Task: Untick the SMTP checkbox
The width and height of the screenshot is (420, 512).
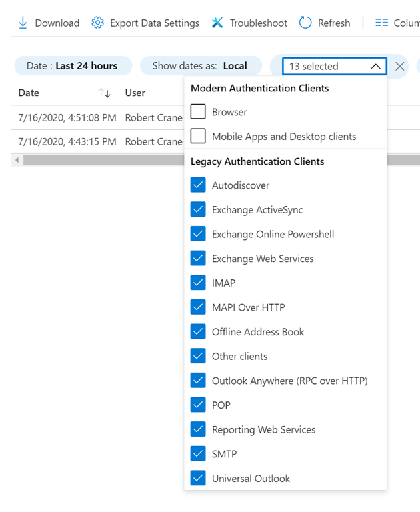Action: (198, 454)
